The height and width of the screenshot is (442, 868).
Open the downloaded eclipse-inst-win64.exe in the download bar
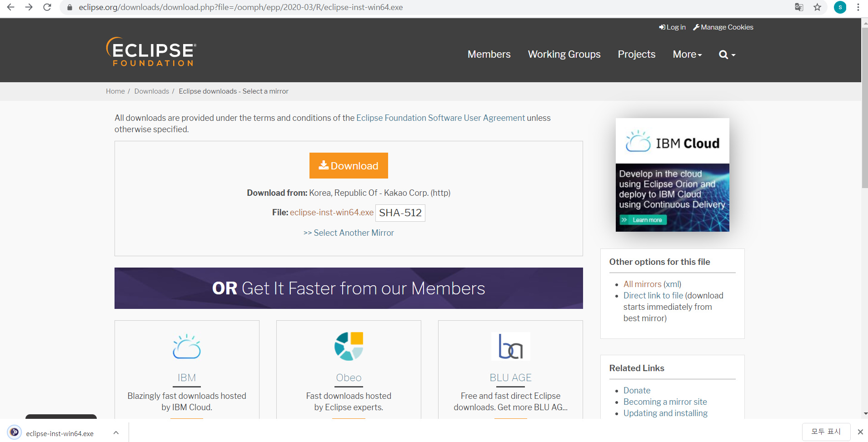60,433
